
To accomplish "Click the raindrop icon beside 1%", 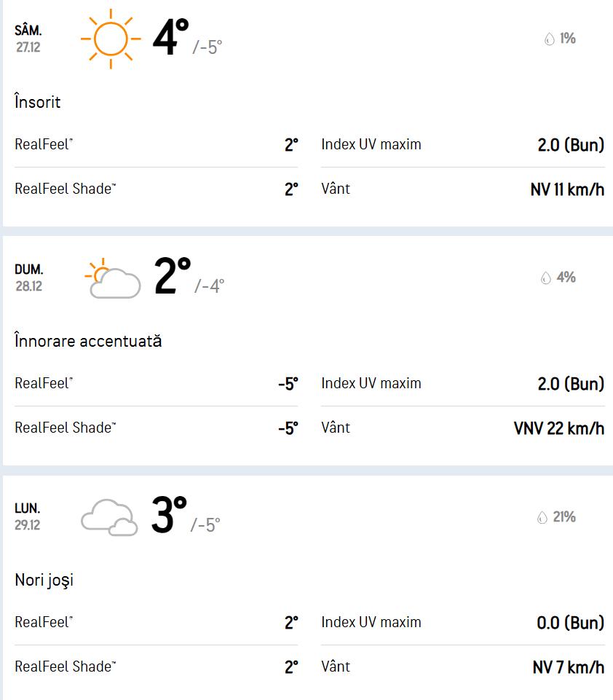I will (x=550, y=39).
